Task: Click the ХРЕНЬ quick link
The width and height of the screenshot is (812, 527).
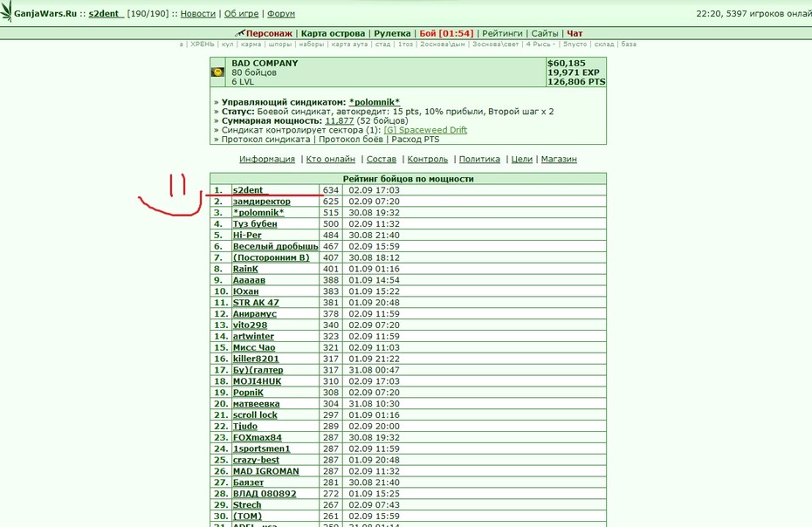Action: (x=202, y=44)
